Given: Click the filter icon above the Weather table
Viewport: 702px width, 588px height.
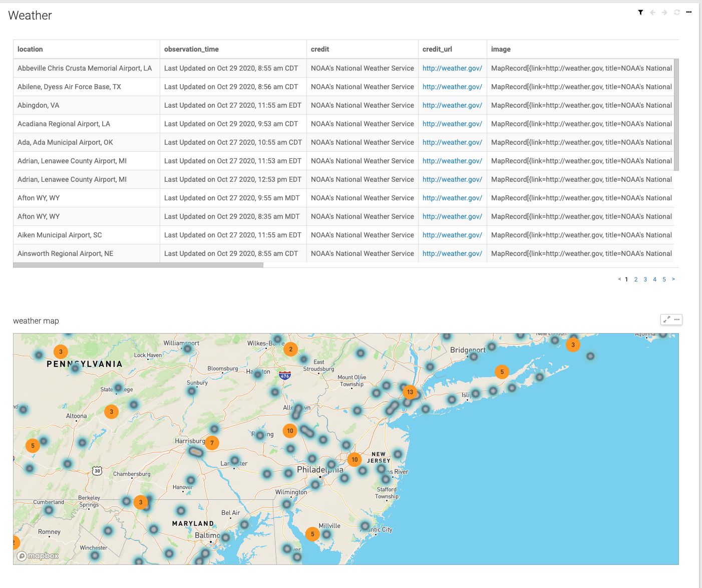Looking at the screenshot, I should (640, 12).
